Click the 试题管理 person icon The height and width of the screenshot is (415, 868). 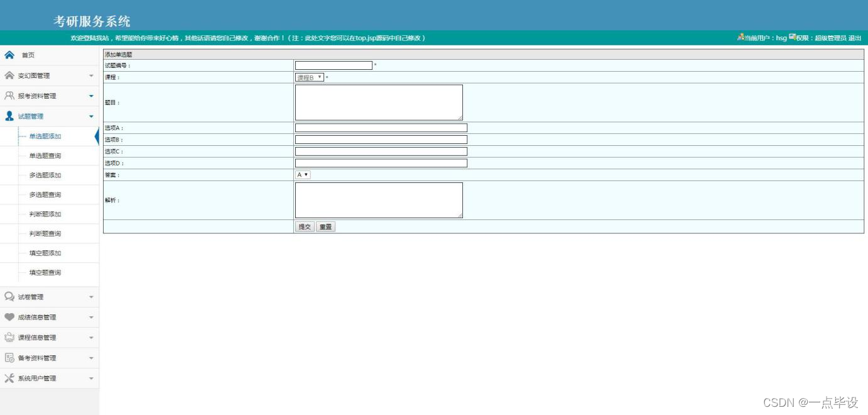[x=9, y=116]
